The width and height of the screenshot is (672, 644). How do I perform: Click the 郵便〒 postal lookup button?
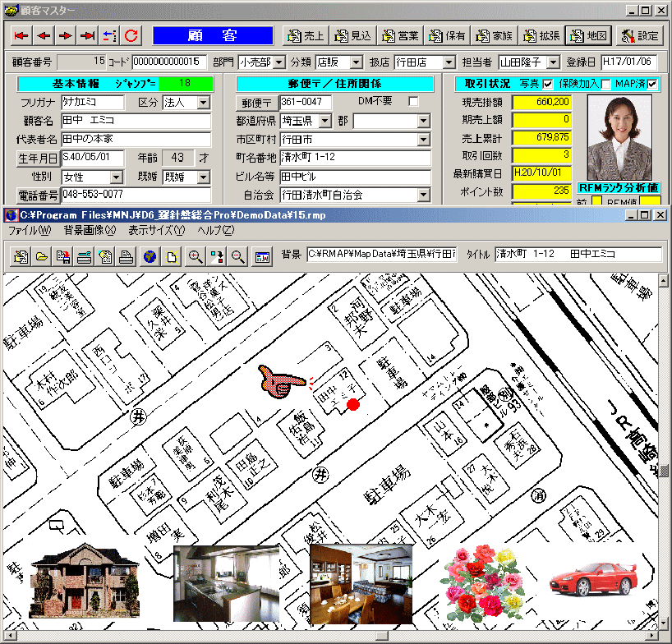[256, 103]
